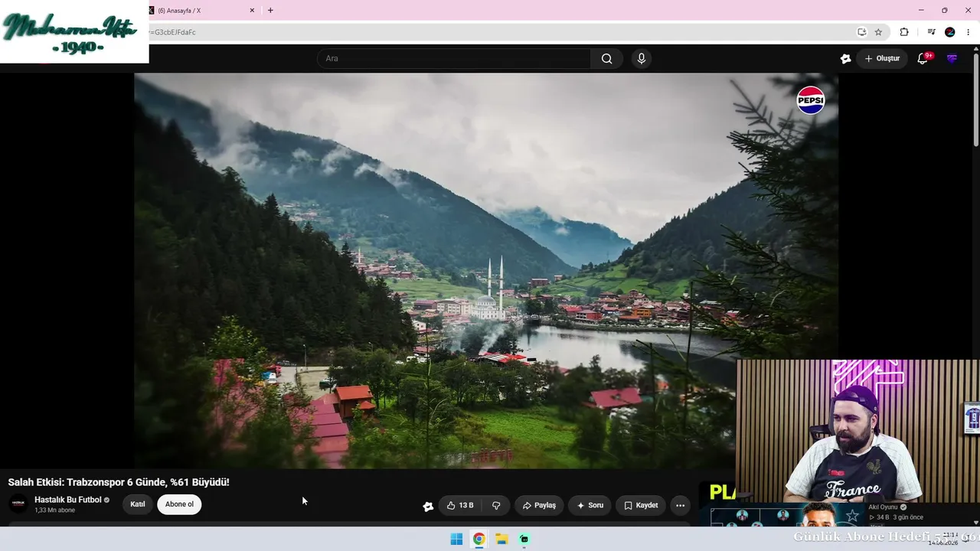The width and height of the screenshot is (980, 551).
Task: Ask about the video with Soru
Action: (x=590, y=505)
